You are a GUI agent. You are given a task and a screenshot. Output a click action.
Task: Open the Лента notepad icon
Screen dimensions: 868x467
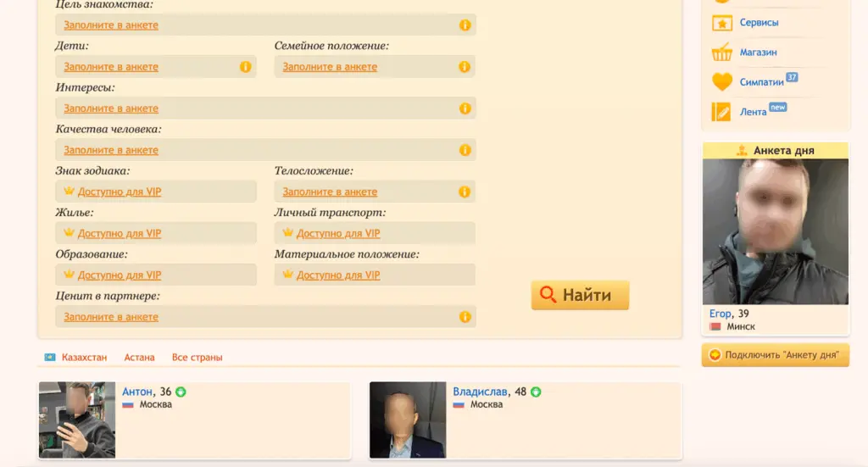[721, 112]
